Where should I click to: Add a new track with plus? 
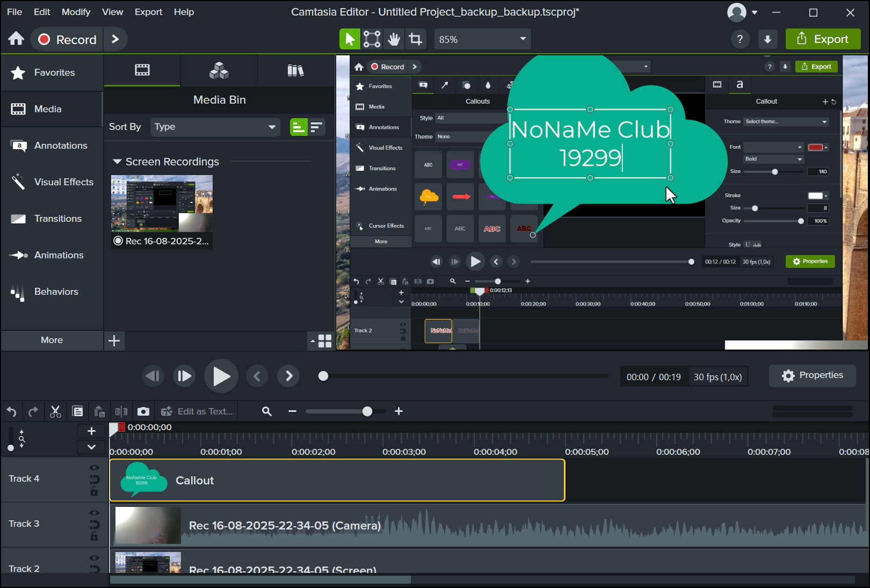[91, 431]
